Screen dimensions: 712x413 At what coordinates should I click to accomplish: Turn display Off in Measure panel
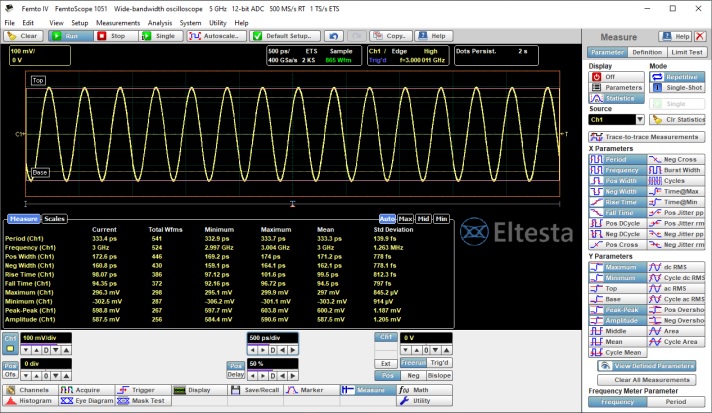[x=609, y=76]
